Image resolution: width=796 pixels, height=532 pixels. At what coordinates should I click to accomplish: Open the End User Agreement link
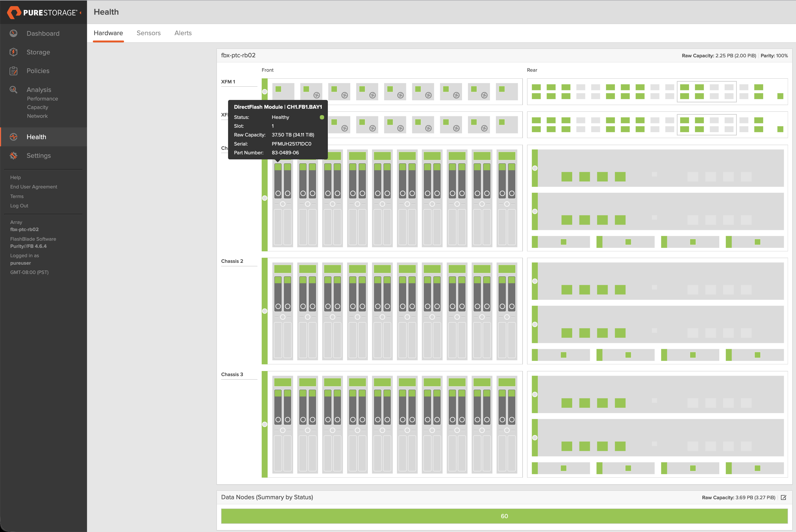click(x=34, y=187)
